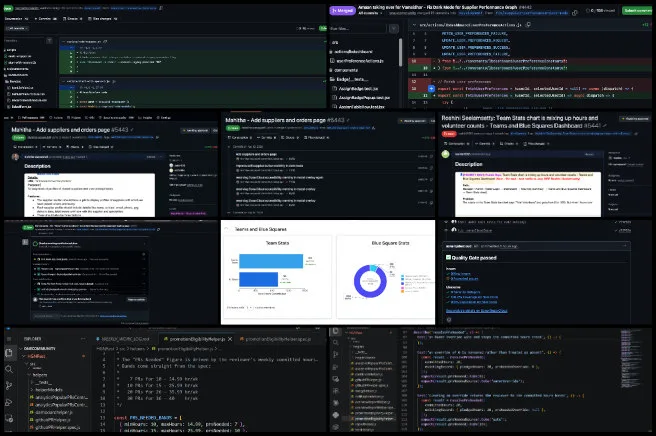
Task: Click the Submit comments button
Action: (x=638, y=10)
